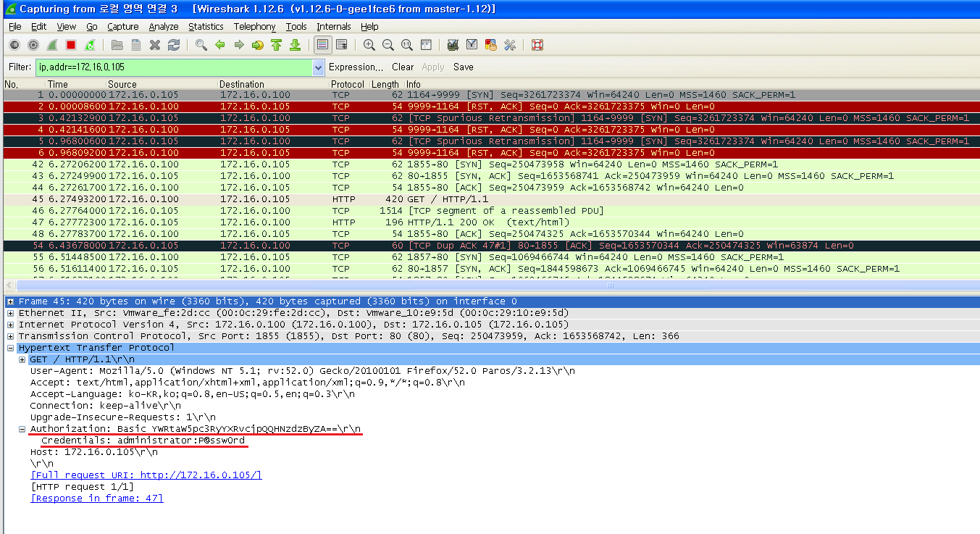
Task: Open preferences (wrench and screwdriver icon)
Action: click(510, 45)
